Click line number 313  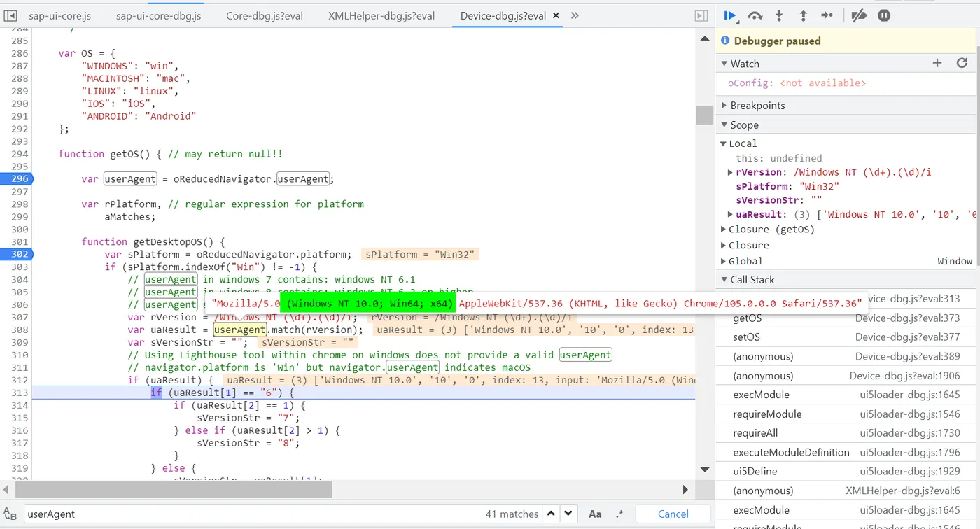(20, 393)
